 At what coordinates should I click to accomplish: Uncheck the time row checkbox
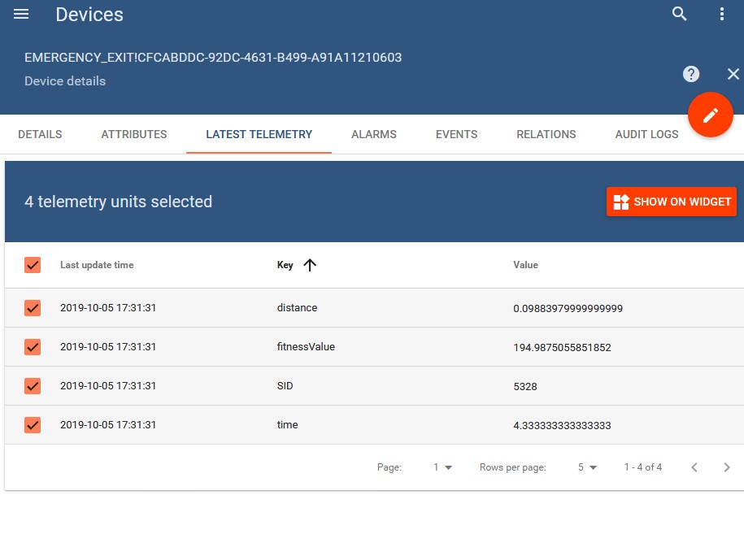(x=33, y=425)
